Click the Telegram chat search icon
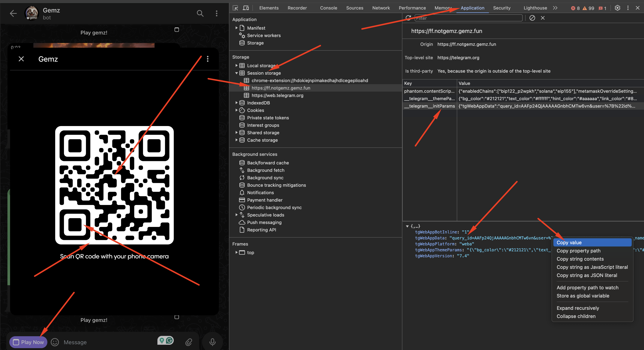The image size is (644, 350). coord(200,13)
